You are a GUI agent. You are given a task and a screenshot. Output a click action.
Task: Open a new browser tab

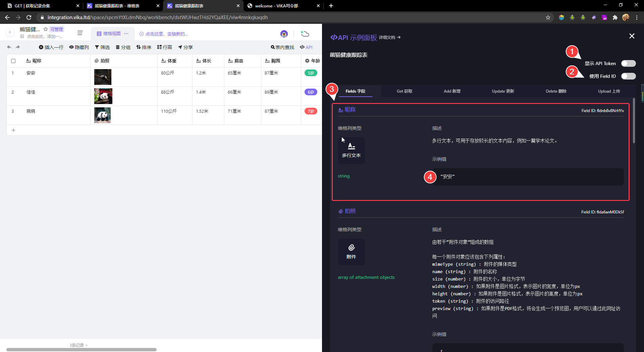331,6
